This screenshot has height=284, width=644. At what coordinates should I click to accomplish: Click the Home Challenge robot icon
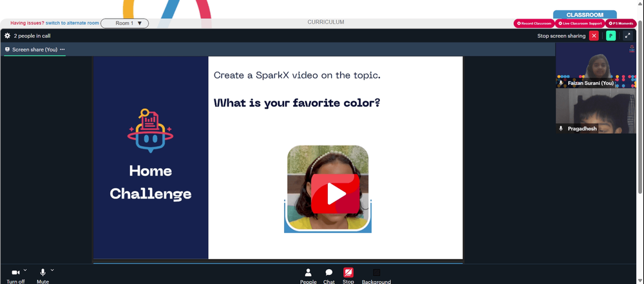pos(150,131)
